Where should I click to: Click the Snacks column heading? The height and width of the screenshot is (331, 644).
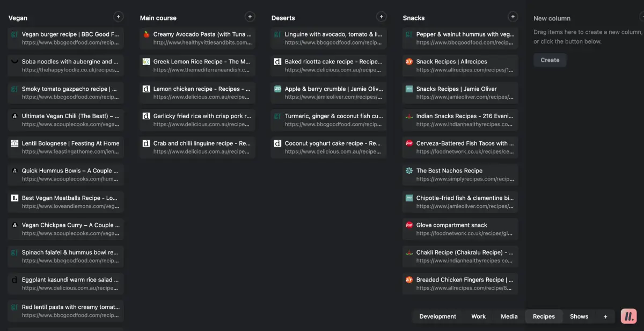click(414, 18)
